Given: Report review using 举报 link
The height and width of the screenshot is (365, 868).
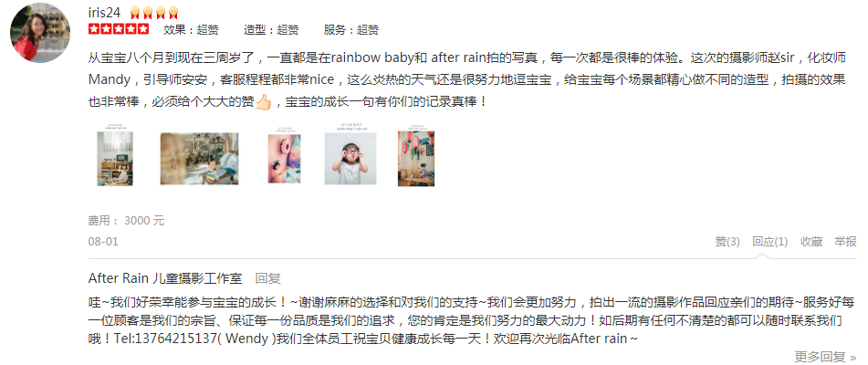Looking at the screenshot, I should coord(846,242).
